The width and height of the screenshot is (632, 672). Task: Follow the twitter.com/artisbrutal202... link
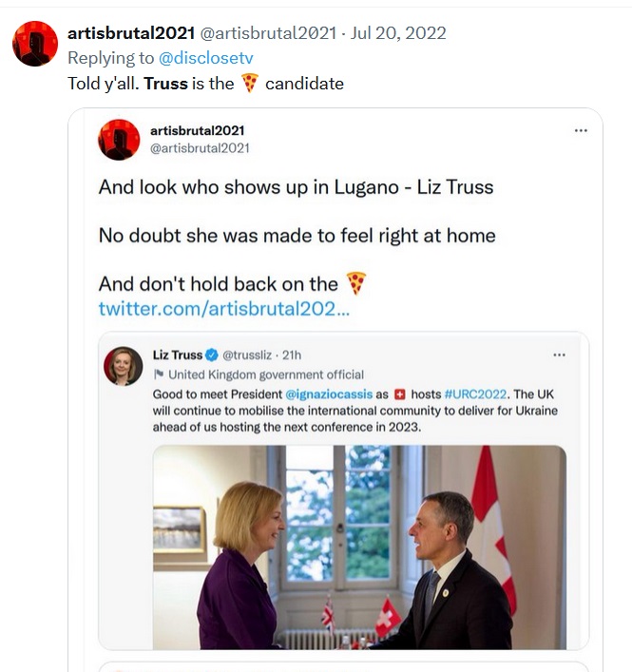tap(224, 309)
